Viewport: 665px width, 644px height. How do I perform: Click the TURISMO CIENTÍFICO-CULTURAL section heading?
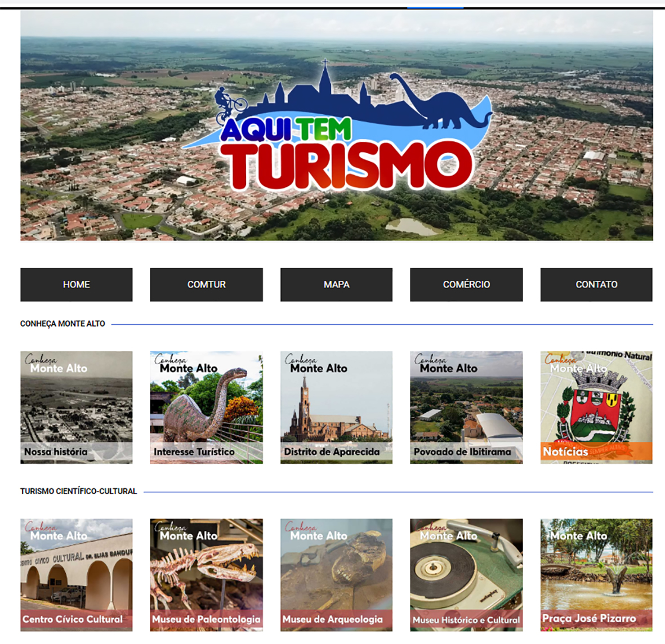pos(78,491)
